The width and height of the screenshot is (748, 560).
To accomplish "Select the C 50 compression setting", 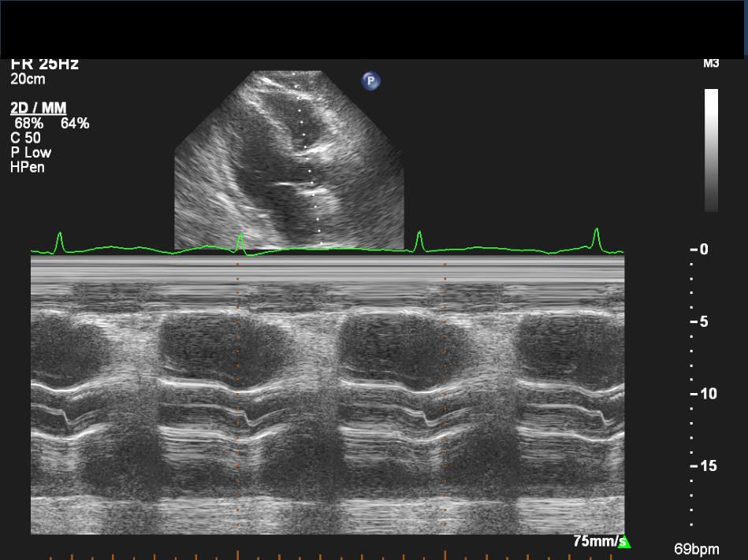I will tap(26, 138).
